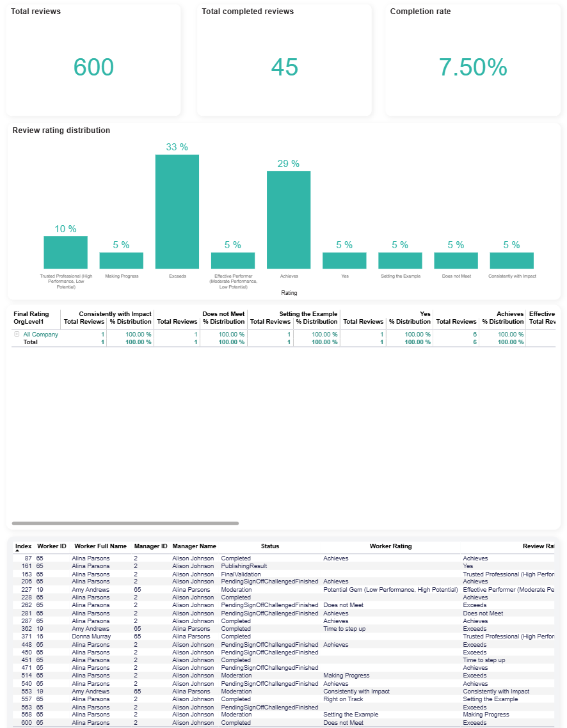Viewport: 567px width, 728px height.
Task: Click the Trusted Professional bar
Action: tap(65, 252)
